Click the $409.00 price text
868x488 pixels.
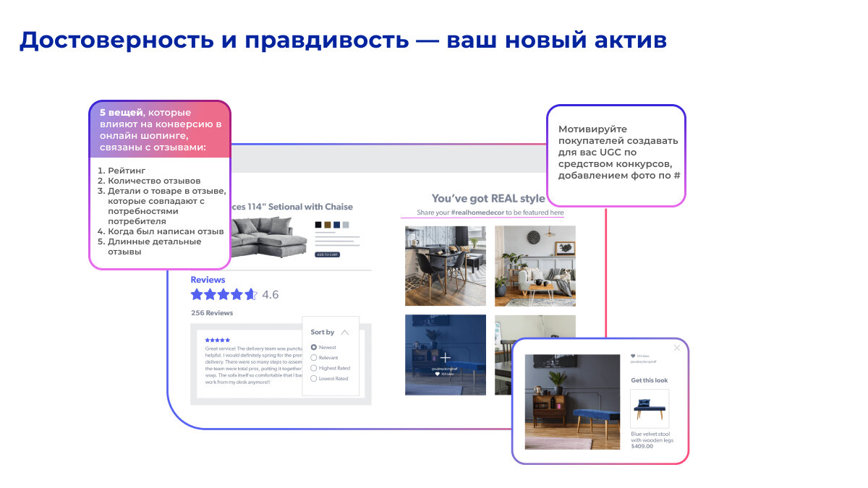(x=642, y=446)
